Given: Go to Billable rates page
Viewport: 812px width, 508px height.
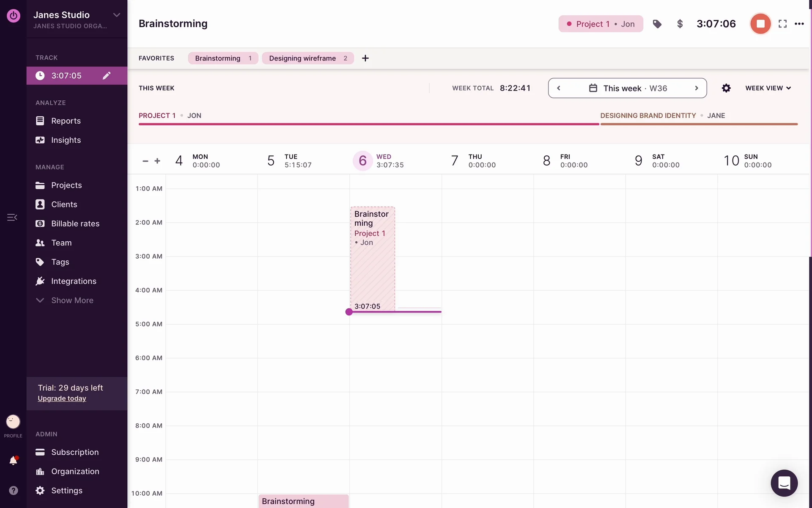Looking at the screenshot, I should point(75,224).
